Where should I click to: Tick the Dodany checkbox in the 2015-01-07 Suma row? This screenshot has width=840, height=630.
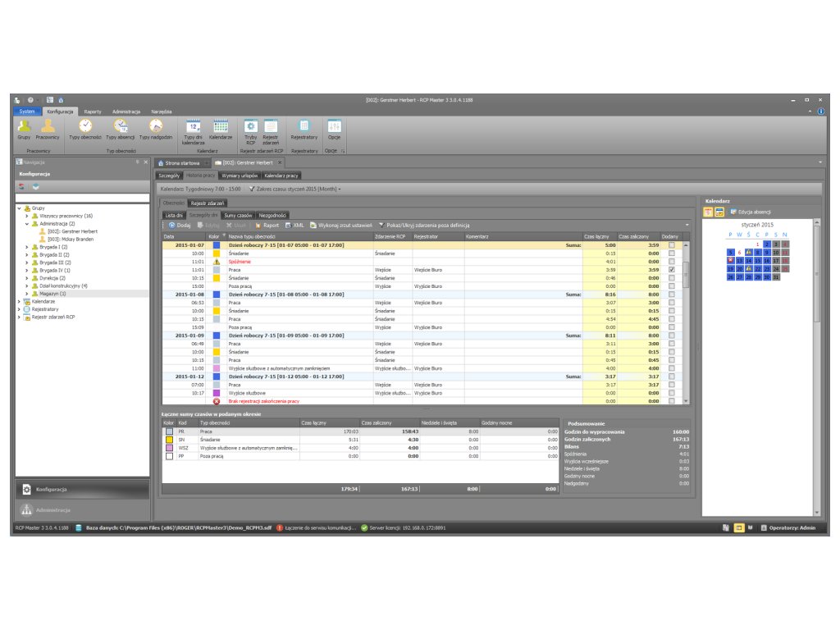pyautogui.click(x=672, y=245)
